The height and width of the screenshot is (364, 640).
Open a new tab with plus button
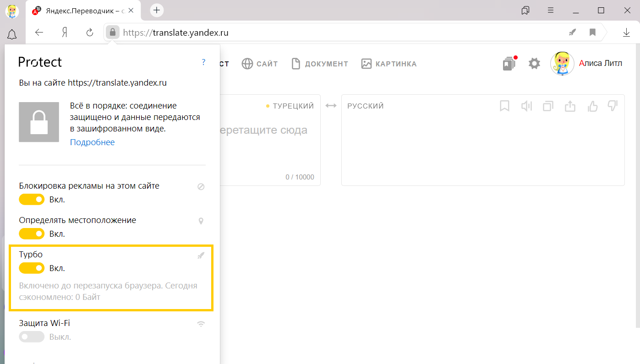pyautogui.click(x=157, y=10)
